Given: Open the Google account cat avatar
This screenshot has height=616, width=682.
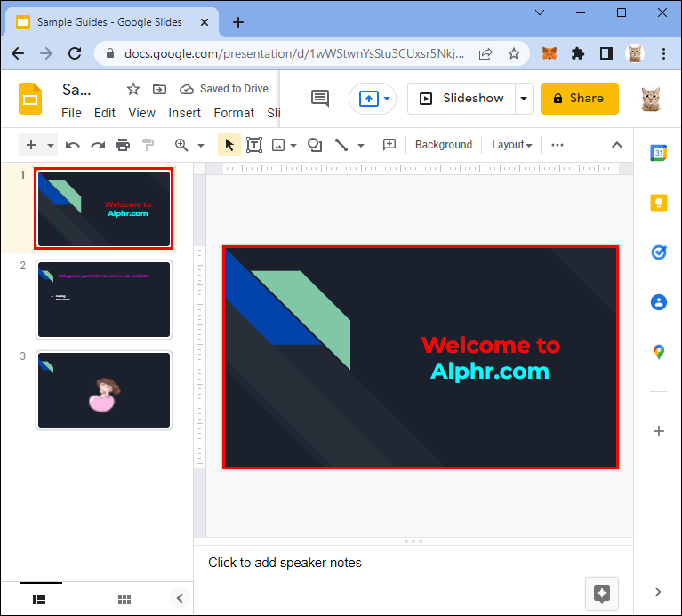Looking at the screenshot, I should [x=651, y=99].
